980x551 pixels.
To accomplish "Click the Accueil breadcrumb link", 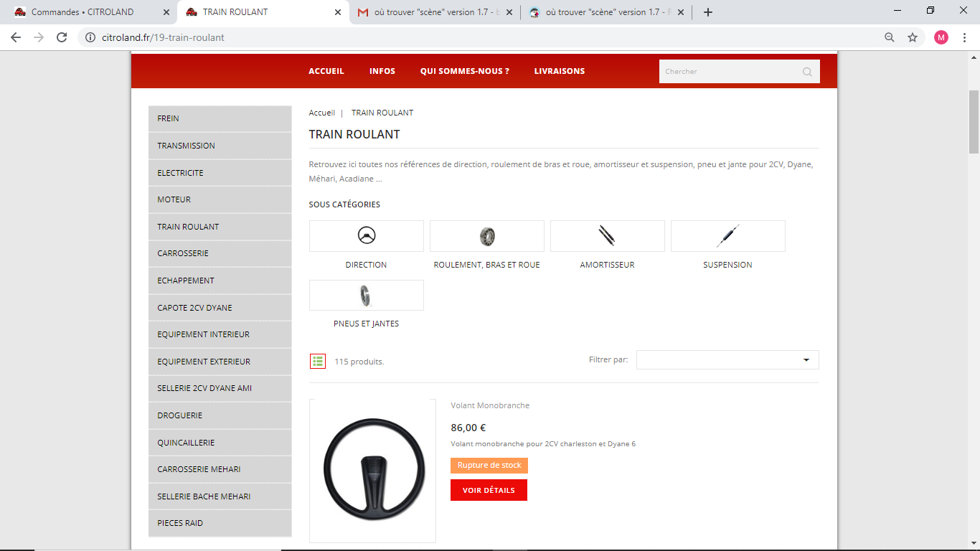I will (322, 113).
